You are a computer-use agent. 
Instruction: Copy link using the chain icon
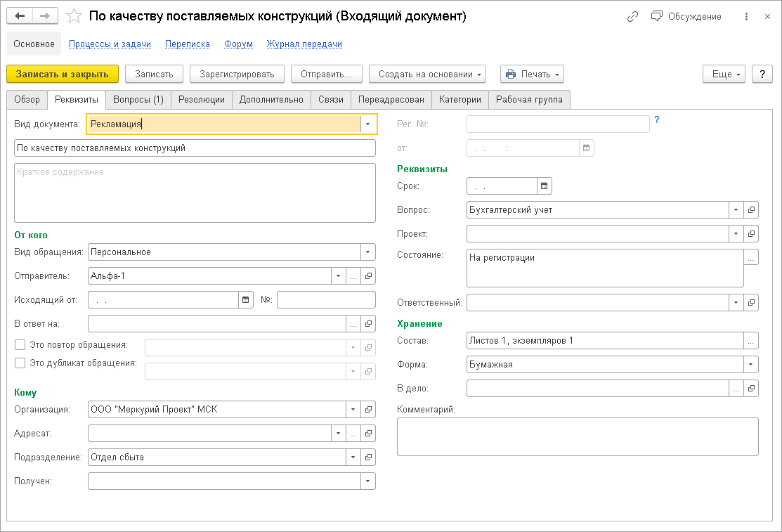click(633, 16)
